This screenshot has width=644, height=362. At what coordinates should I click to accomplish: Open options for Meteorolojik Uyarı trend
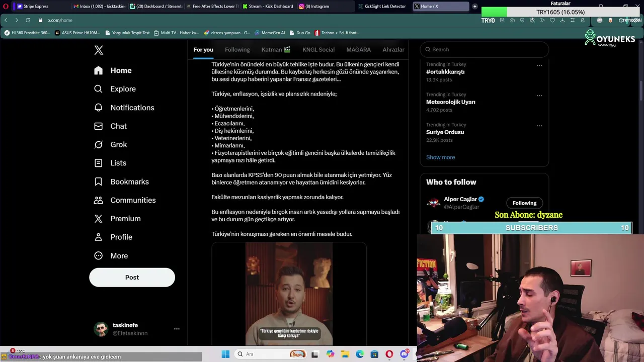[539, 96]
